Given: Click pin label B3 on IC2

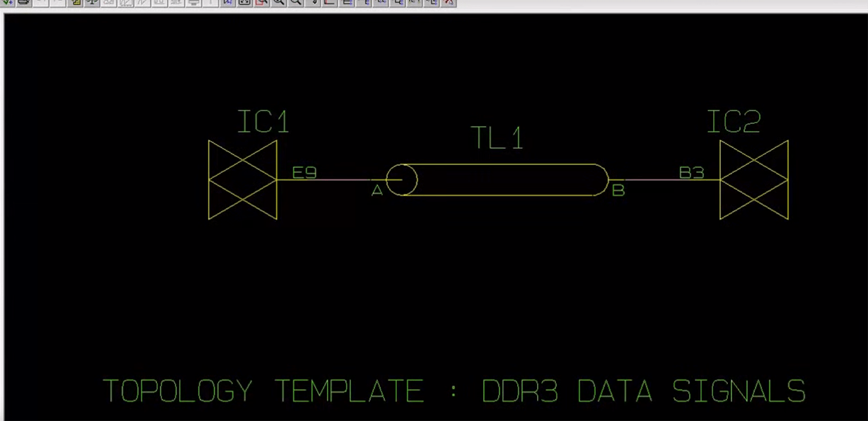Looking at the screenshot, I should pos(692,173).
